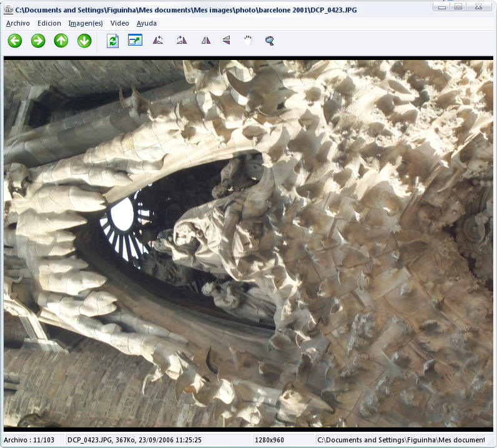The width and height of the screenshot is (497, 448).
Task: Open the Ayuda menu
Action: point(147,23)
